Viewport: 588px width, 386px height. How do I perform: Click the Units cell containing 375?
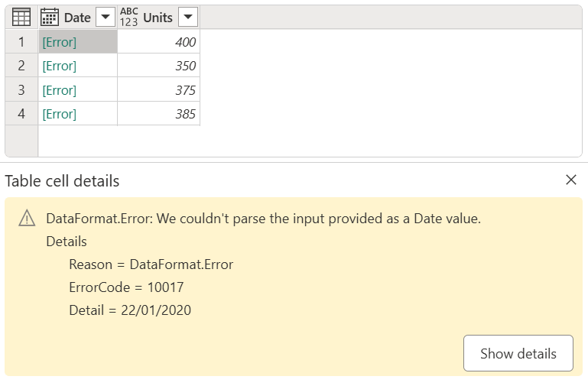coord(159,90)
